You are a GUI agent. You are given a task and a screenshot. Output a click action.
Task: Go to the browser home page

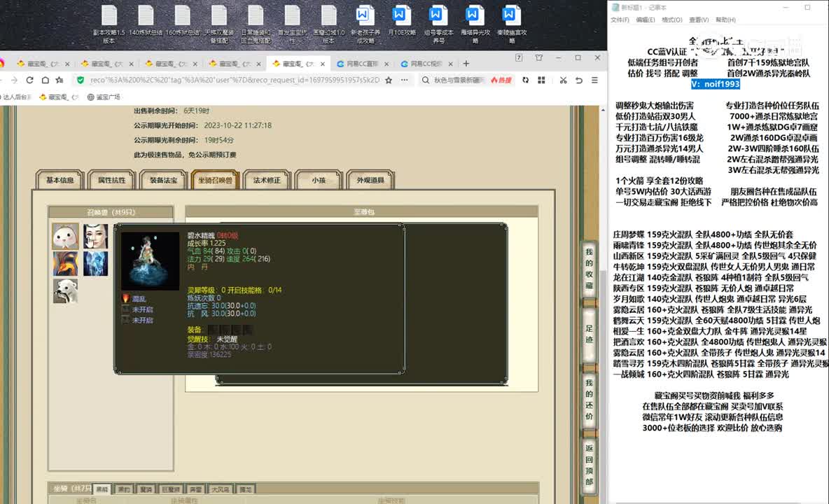click(45, 80)
